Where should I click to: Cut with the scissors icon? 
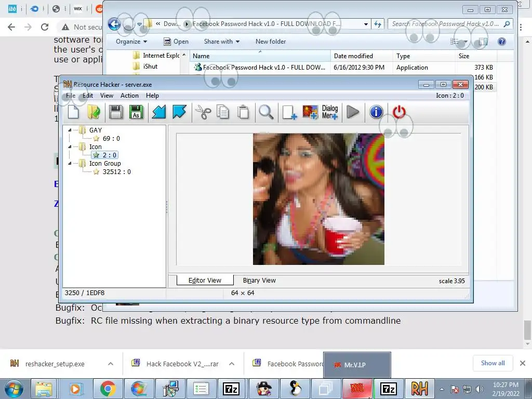tap(203, 112)
